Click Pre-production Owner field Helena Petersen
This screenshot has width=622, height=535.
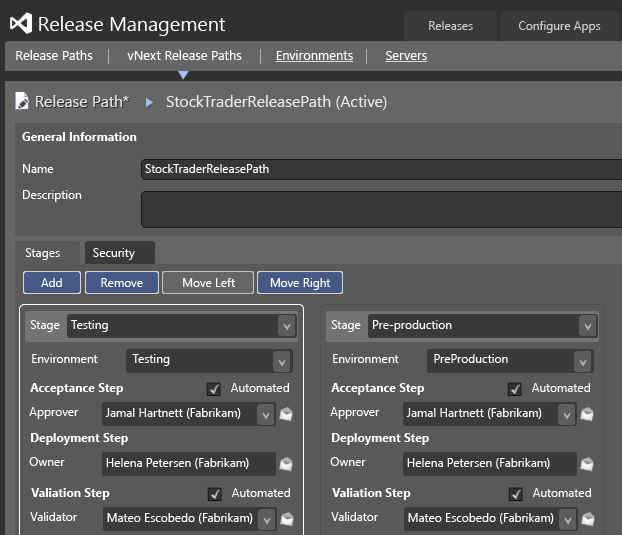[x=490, y=464]
